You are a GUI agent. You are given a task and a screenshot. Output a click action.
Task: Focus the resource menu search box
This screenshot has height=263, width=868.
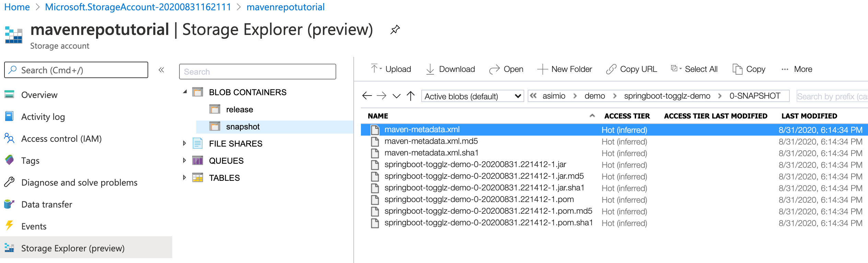(x=76, y=70)
